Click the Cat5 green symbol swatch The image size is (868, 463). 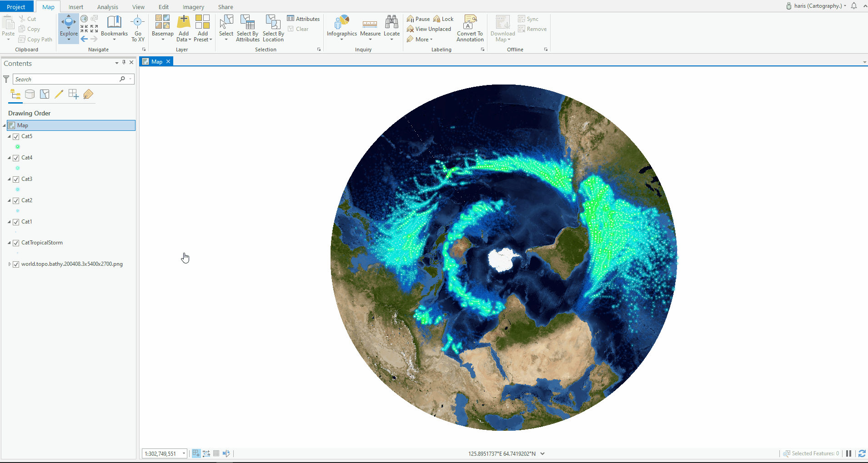tap(18, 147)
